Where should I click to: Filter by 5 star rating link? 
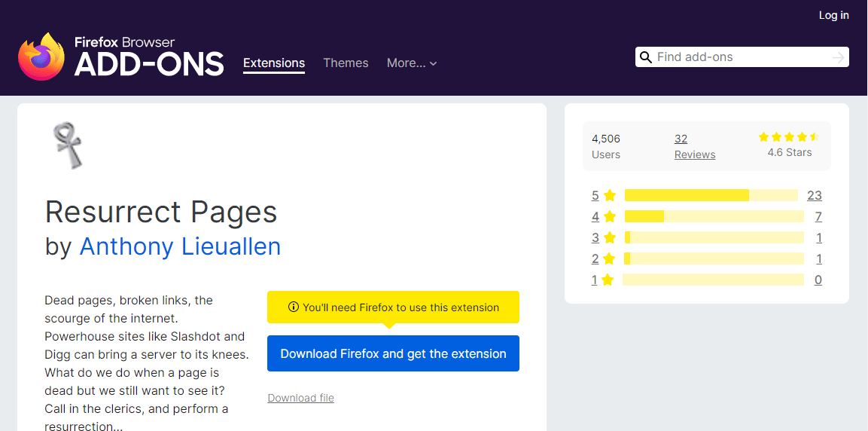604,195
